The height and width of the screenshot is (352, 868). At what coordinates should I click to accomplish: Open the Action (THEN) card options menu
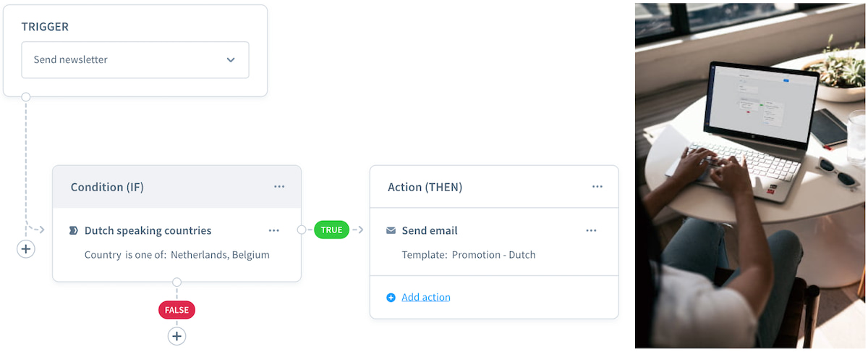click(x=597, y=187)
